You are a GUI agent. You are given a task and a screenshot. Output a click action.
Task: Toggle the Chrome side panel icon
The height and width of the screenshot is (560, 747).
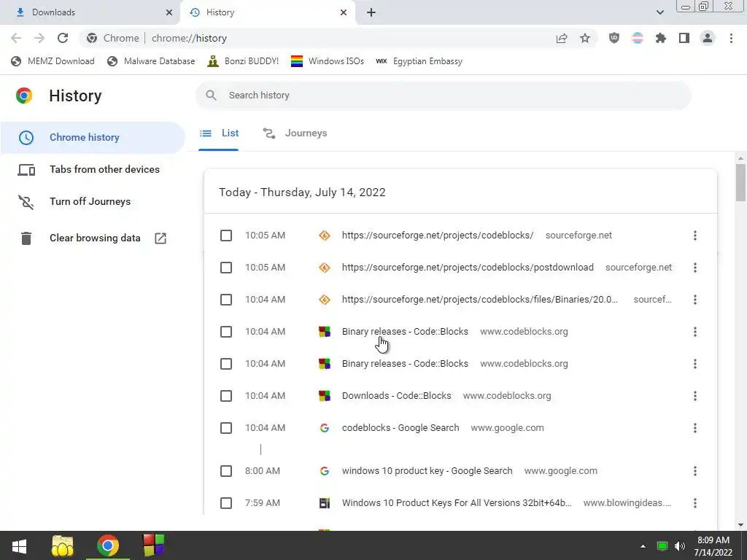click(x=684, y=38)
